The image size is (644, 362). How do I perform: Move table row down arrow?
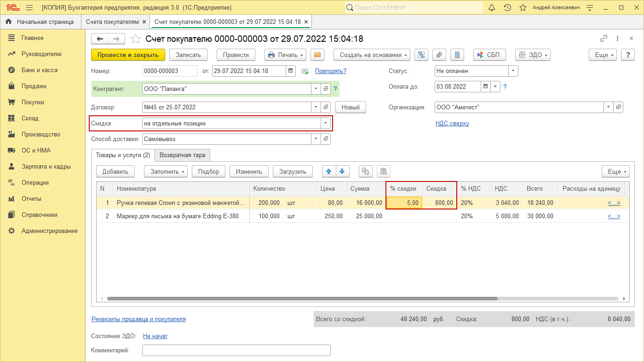click(342, 171)
